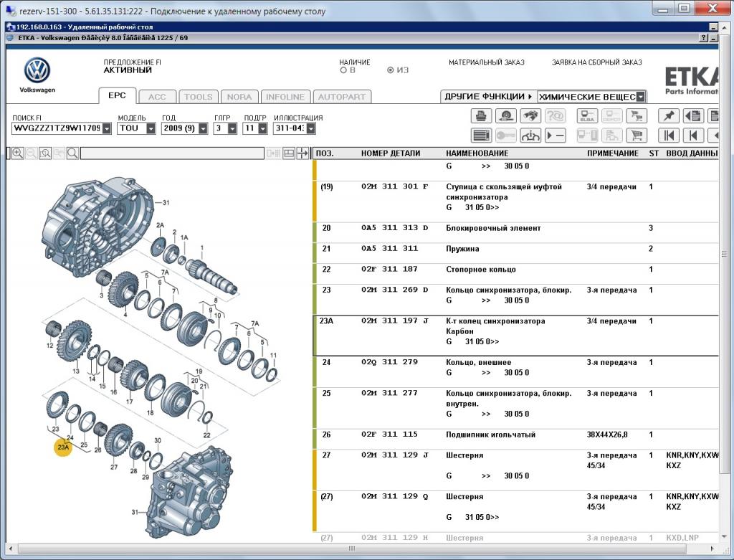Click the ПРИМЕЧАНИЕ column header
Image resolution: width=734 pixels, height=560 pixels.
pos(613,153)
